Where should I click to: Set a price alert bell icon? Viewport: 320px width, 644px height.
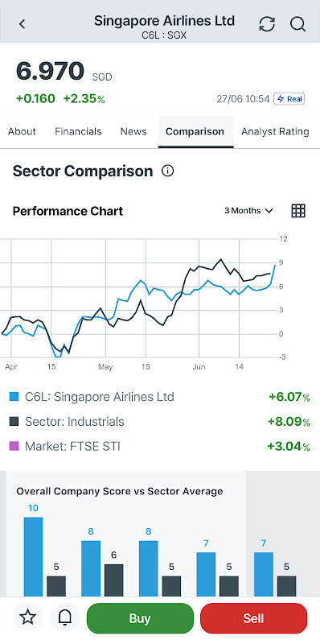[65, 617]
